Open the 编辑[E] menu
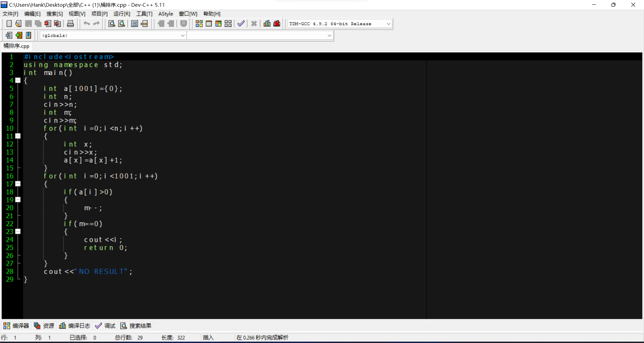Screen dimensions: 644x343 pyautogui.click(x=32, y=14)
